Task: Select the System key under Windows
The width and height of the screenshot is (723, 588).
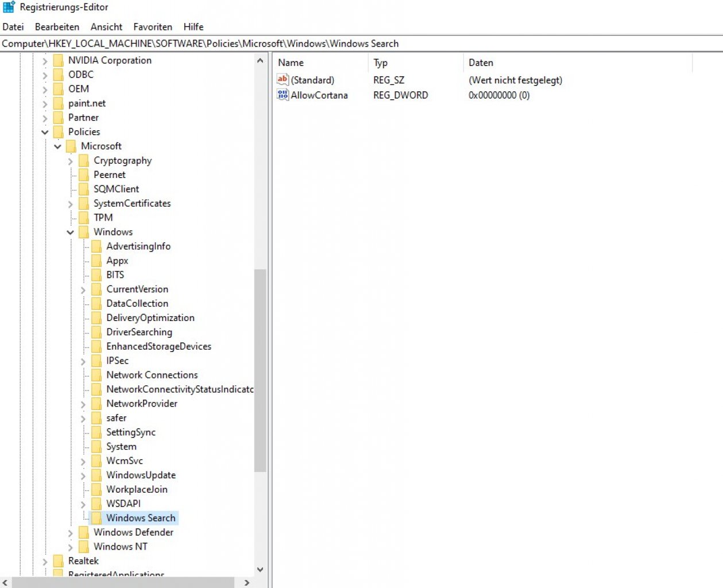Action: click(x=121, y=447)
